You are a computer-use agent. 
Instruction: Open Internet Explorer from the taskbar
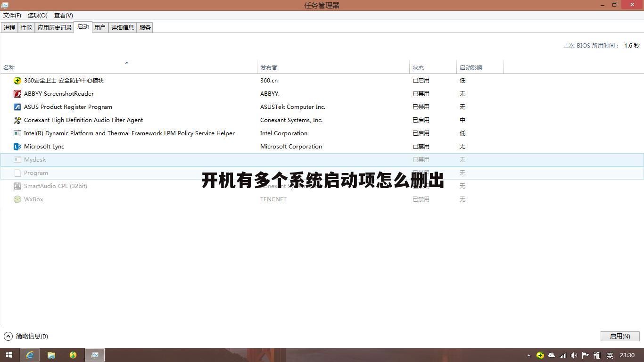click(30, 355)
